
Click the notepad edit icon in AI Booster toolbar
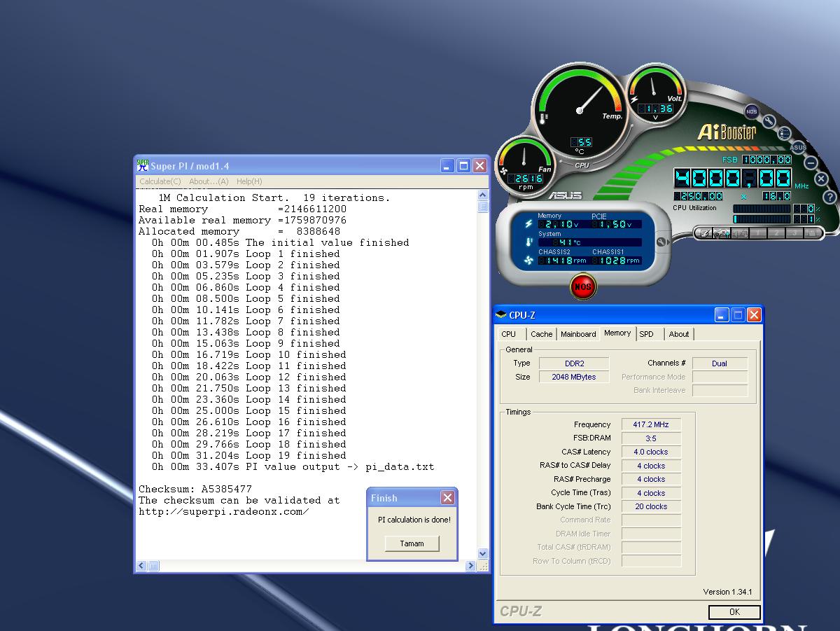704,233
